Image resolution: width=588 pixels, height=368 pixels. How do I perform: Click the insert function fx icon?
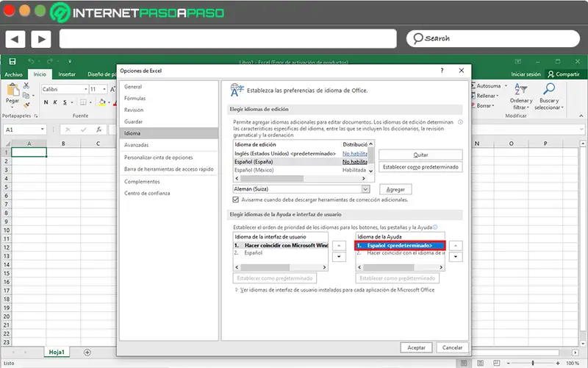[x=99, y=130]
